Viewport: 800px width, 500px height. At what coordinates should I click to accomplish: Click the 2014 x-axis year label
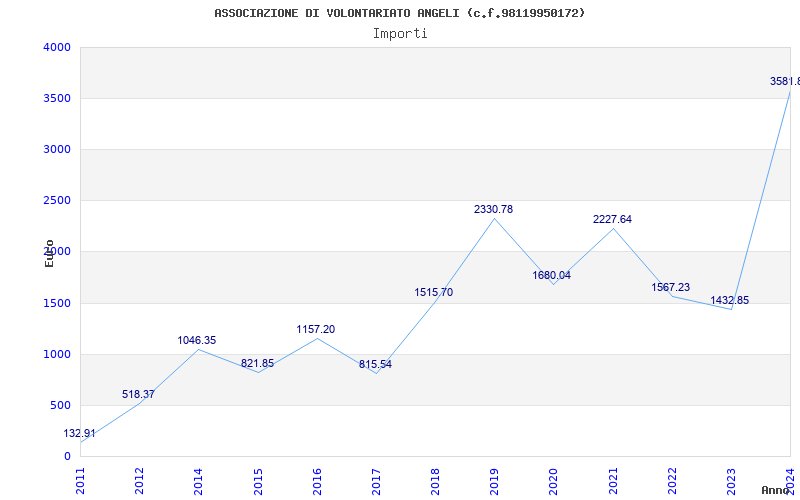pos(198,481)
